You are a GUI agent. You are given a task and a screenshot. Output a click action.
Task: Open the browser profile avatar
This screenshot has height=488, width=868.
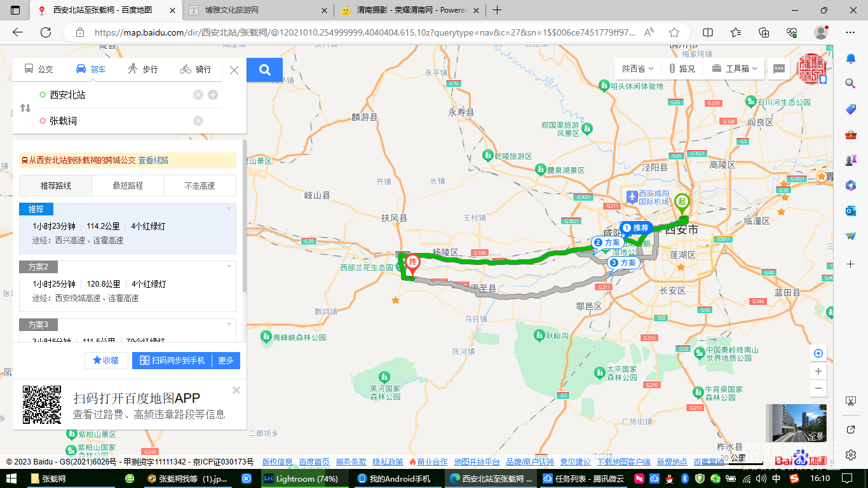click(x=821, y=32)
